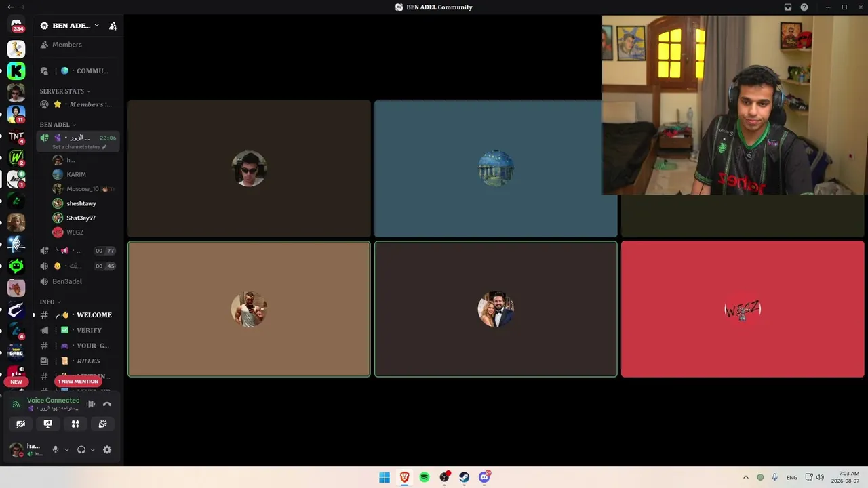
Task: Collapse the SERVER STATS category
Action: [x=65, y=91]
